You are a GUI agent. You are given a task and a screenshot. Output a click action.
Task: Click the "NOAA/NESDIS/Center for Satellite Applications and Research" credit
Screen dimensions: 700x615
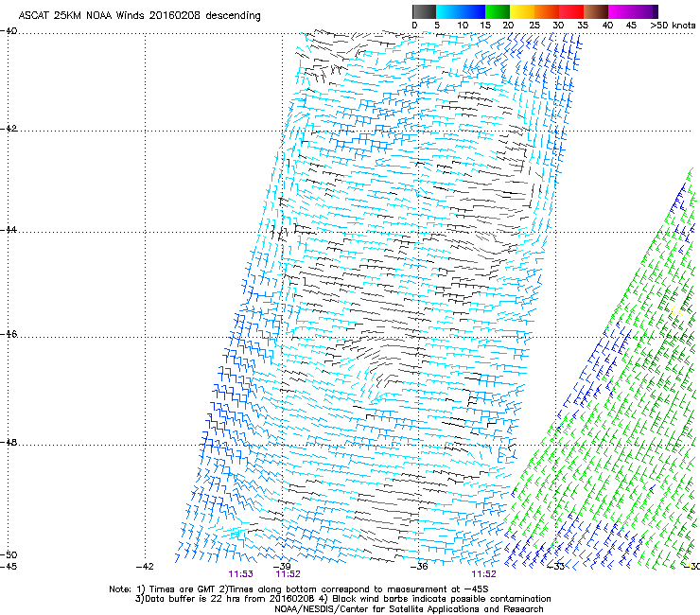point(409,609)
